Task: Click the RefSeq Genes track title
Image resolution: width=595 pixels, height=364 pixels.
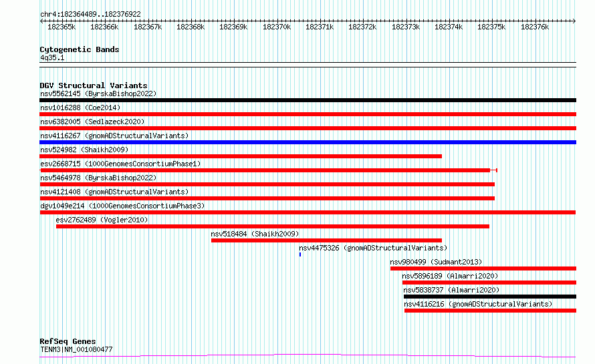Action: (68, 342)
